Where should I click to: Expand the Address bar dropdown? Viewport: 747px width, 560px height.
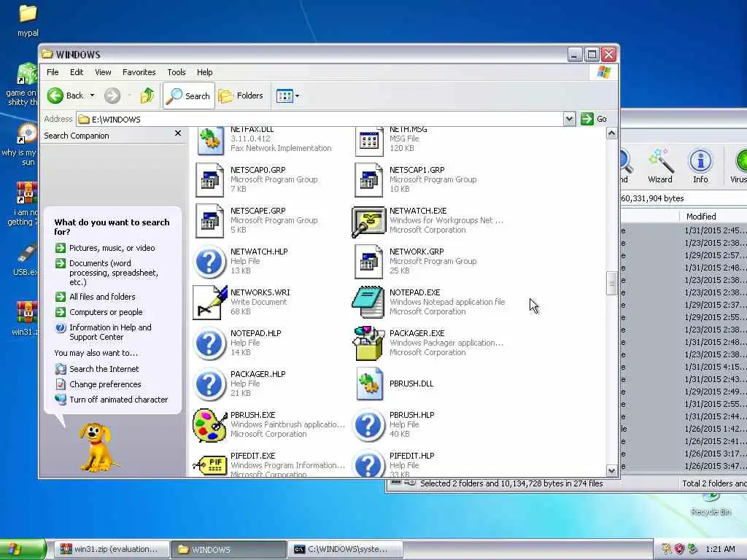click(x=569, y=119)
